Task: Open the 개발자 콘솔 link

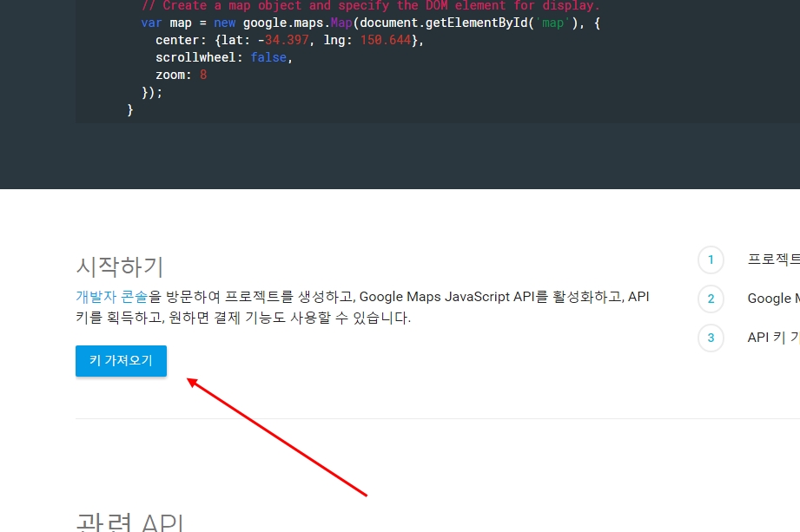Action: [x=112, y=297]
